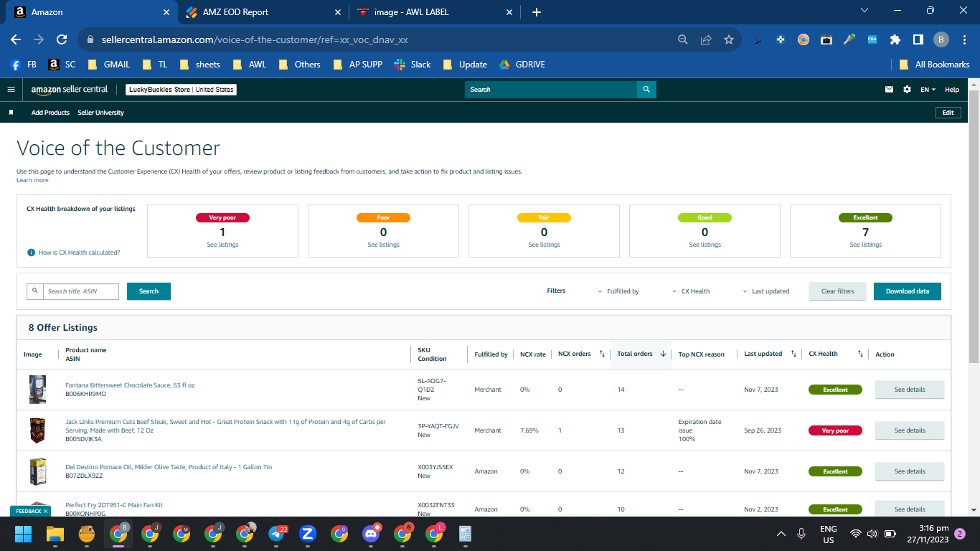Open the new tab plus button

(x=537, y=12)
